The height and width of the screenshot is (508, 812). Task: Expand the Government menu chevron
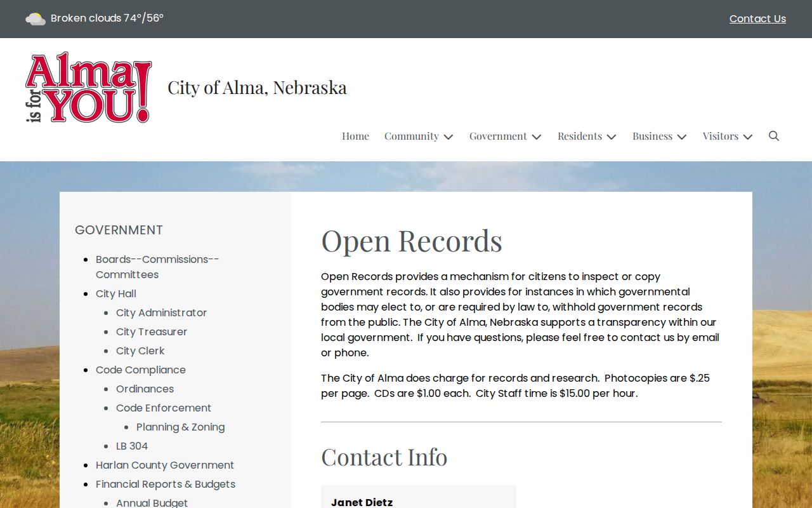pos(537,137)
